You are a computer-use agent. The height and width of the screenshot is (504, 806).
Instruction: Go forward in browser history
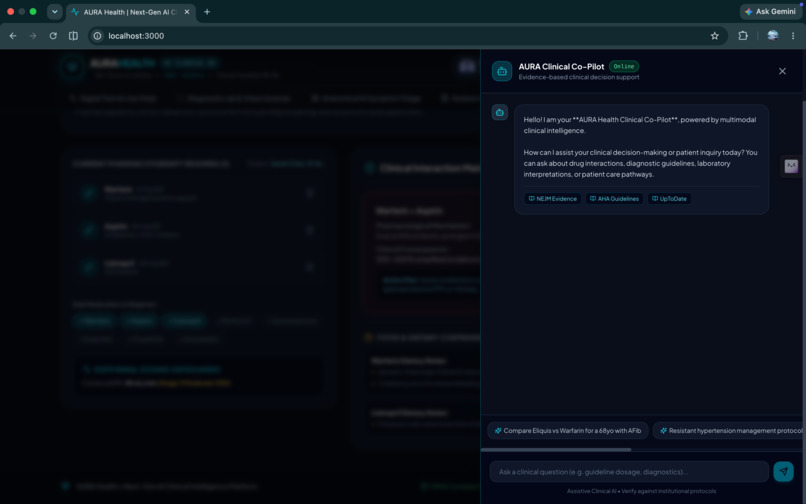pyautogui.click(x=33, y=36)
